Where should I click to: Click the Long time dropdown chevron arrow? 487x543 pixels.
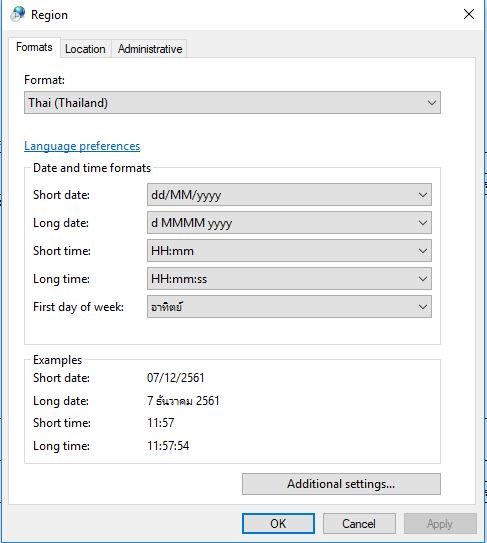(423, 279)
